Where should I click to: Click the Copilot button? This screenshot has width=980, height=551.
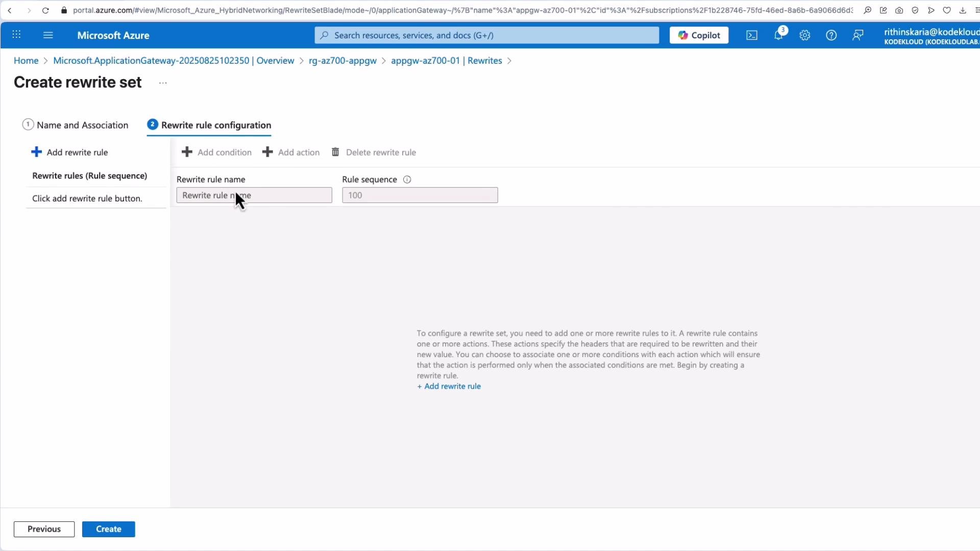(699, 35)
